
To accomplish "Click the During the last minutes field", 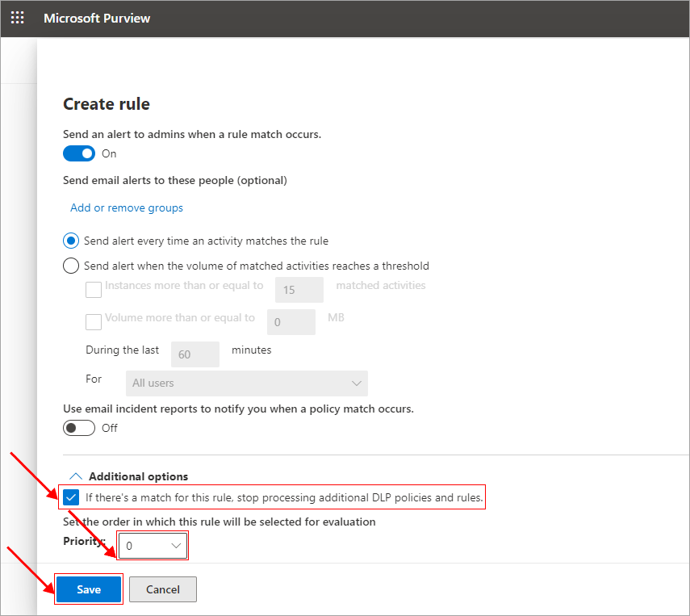I will (x=195, y=354).
